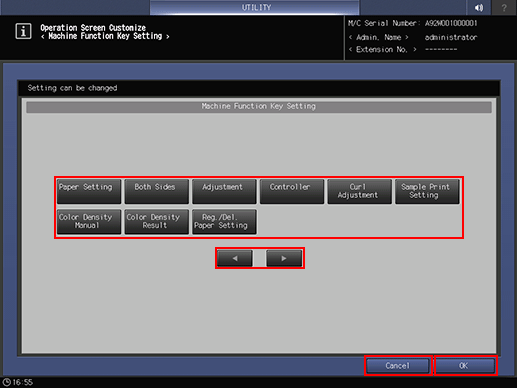This screenshot has height=388, width=517.
Task: Select the Both Sides function key
Action: click(x=156, y=191)
